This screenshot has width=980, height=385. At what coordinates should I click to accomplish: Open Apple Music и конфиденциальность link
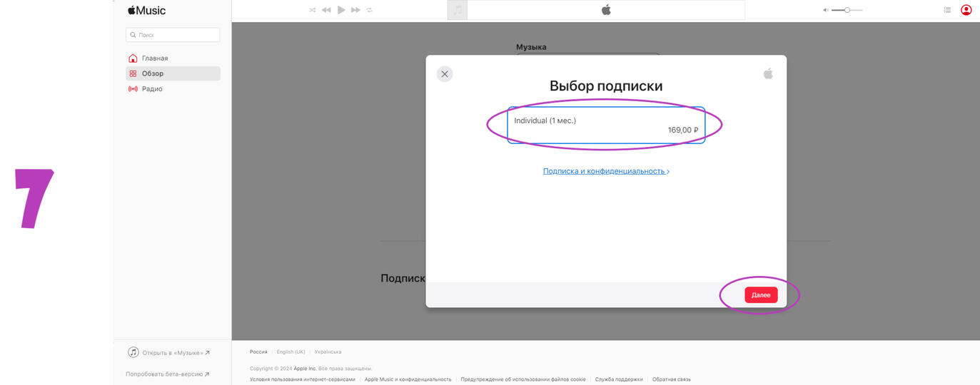408,379
